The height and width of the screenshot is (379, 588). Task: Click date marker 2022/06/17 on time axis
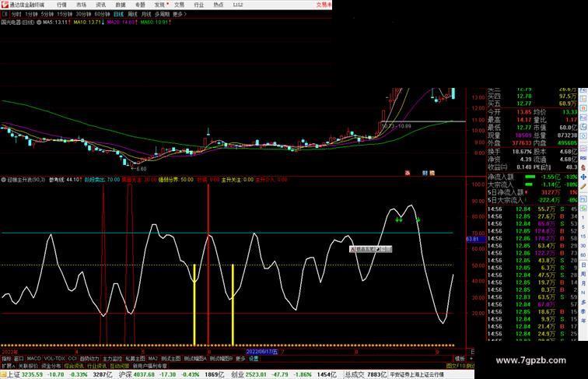point(262,352)
